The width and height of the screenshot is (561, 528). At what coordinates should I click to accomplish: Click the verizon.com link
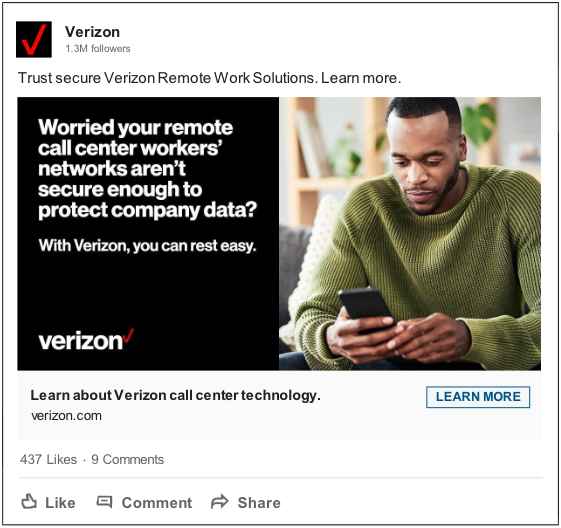67,416
